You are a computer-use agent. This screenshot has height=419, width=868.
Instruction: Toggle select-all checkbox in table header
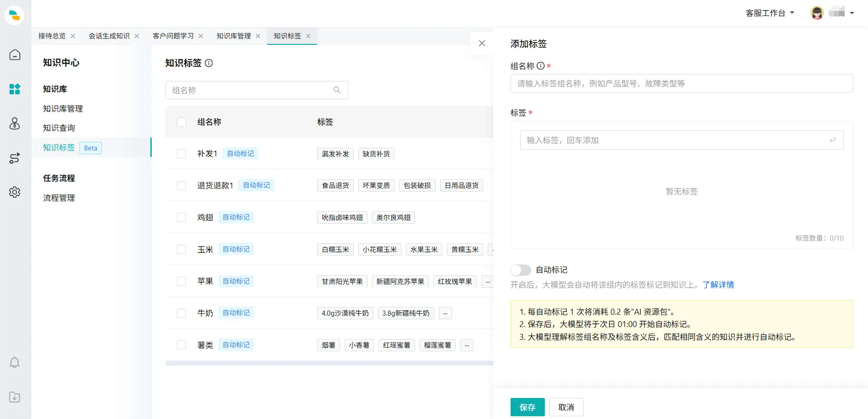(x=181, y=122)
